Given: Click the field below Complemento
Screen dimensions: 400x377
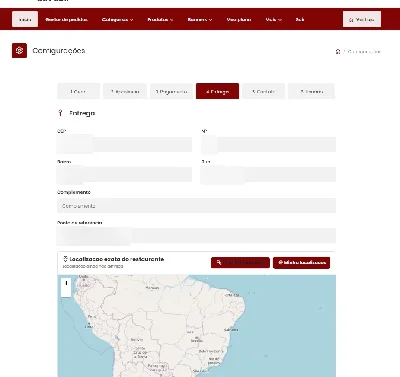Looking at the screenshot, I should (196, 236).
